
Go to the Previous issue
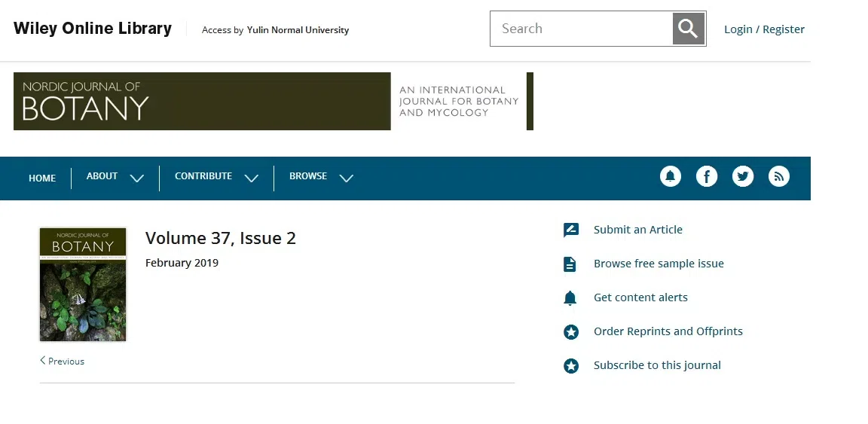(63, 361)
